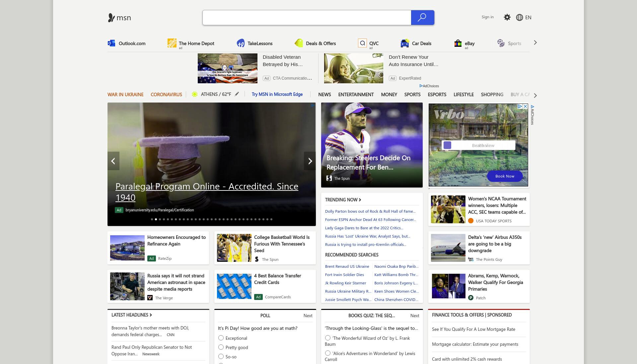Select first carousel pagination dot
The width and height of the screenshot is (637, 364).
pos(152,219)
